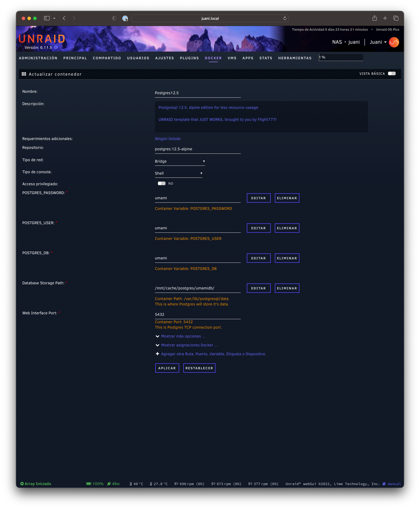Open a new tab with plus icon
Screen dimensions: 420x509
coord(385,18)
